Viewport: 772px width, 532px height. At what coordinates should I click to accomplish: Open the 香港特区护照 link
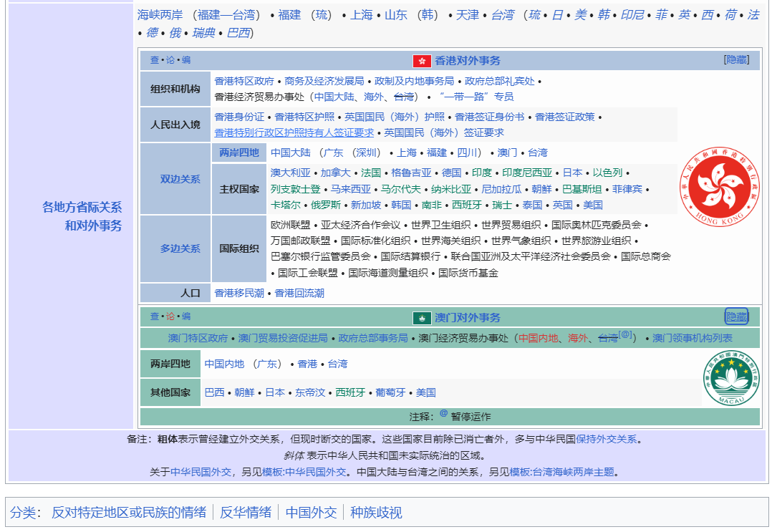[304, 117]
